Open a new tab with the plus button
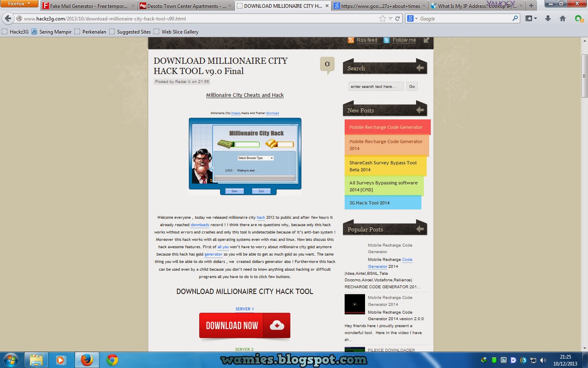The height and width of the screenshot is (368, 588). pos(531,6)
